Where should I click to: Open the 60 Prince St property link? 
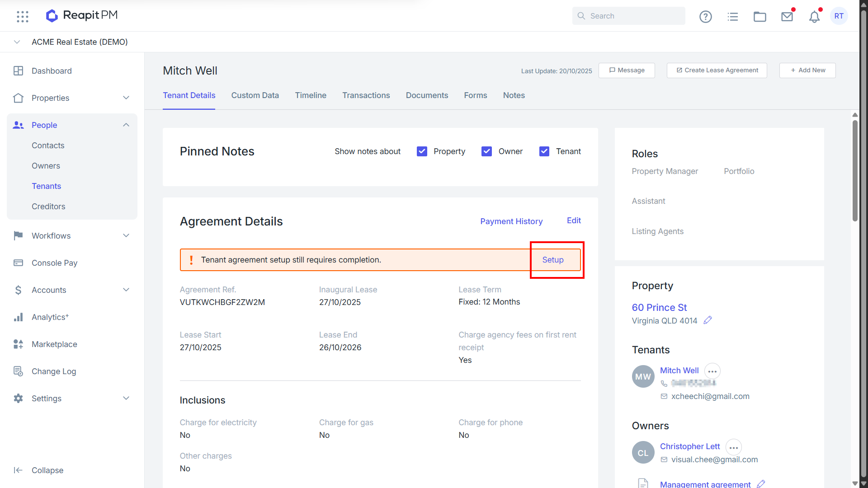point(659,308)
